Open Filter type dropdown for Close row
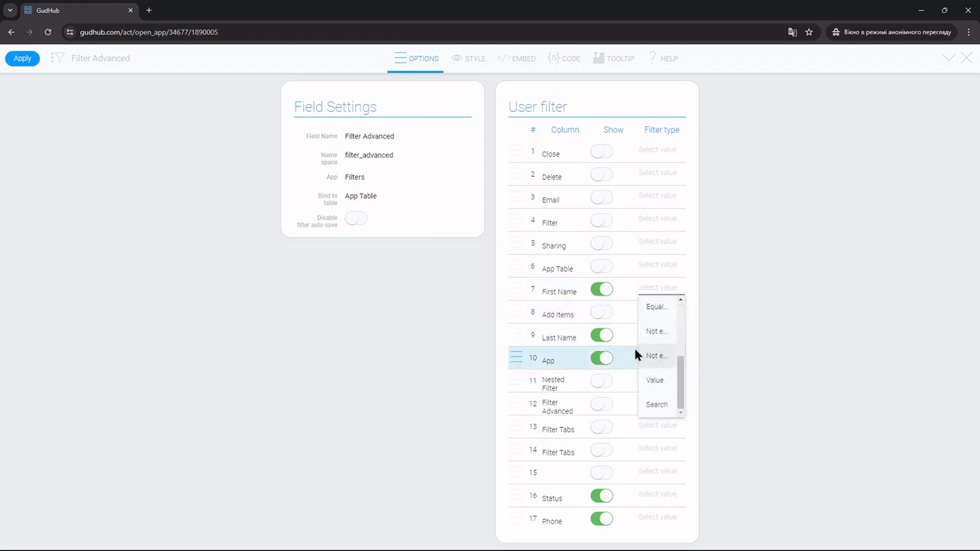The image size is (980, 551). [661, 149]
